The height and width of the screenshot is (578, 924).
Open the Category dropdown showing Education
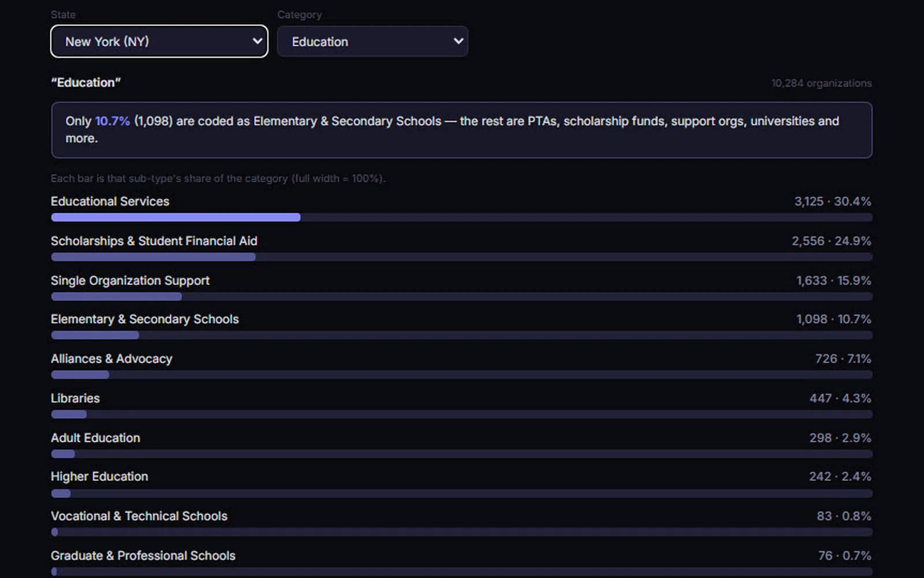[x=372, y=41]
